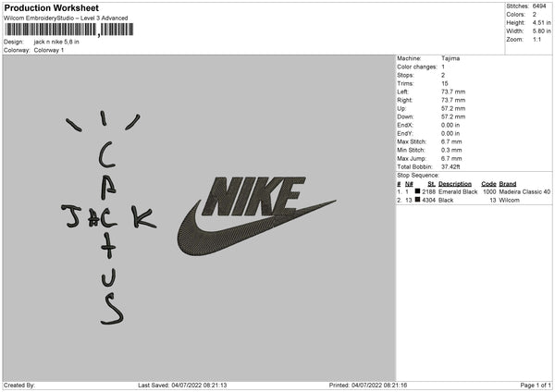Click the EndY value '0.00 in'

coord(450,133)
